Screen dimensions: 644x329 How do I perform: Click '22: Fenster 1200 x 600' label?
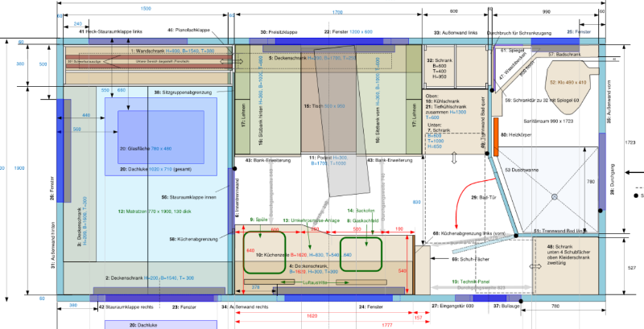[349, 32]
